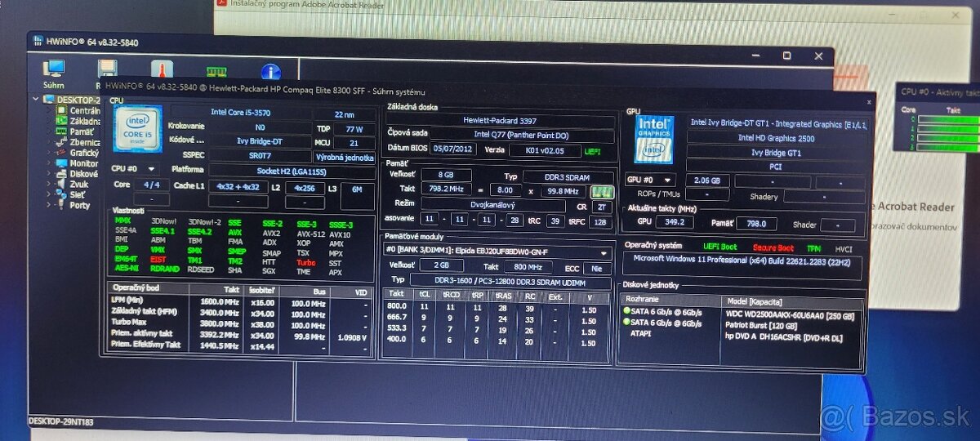The height and width of the screenshot is (441, 980).
Task: Select the WDC WD2500AAKX drive entry
Action: click(x=789, y=315)
